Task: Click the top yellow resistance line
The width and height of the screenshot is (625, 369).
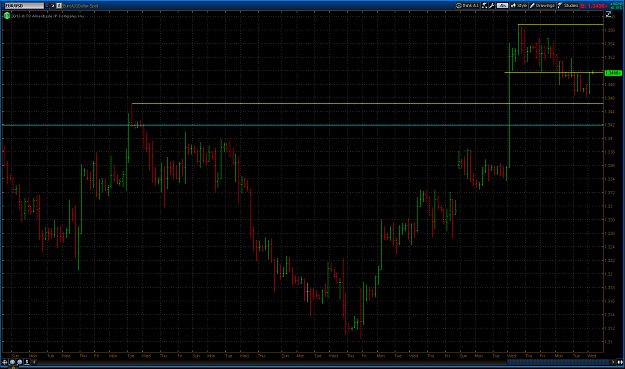Action: pyautogui.click(x=561, y=25)
